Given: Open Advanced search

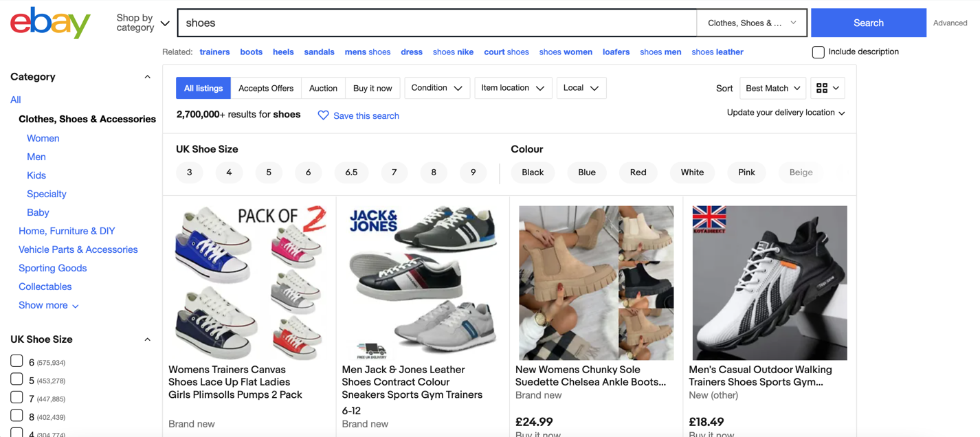Looking at the screenshot, I should click(x=950, y=23).
